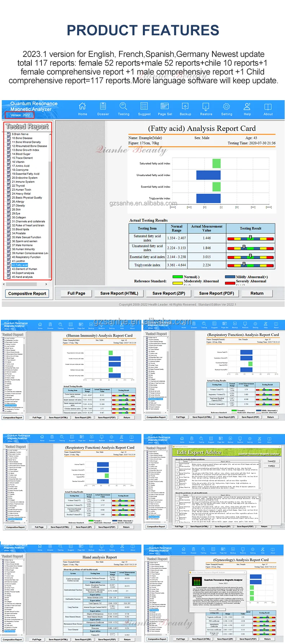The width and height of the screenshot is (285, 644).
Task: Select 28.Skin report
Action: 16,209
